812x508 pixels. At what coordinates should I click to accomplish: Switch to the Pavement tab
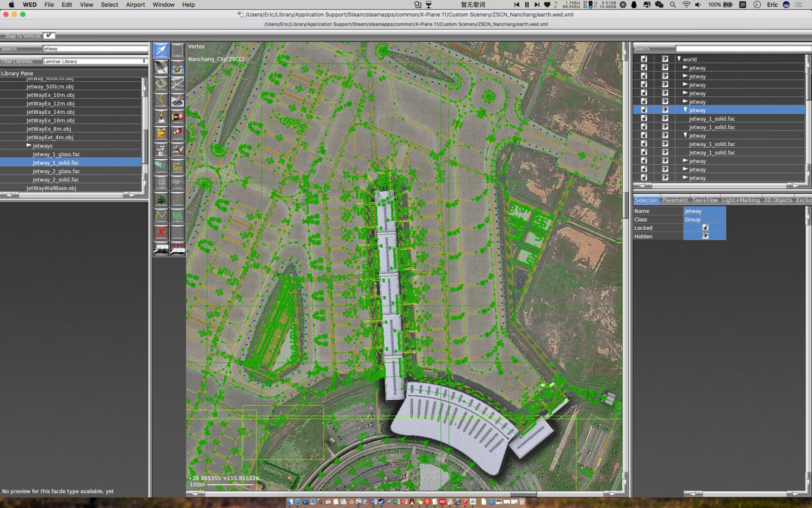point(675,200)
